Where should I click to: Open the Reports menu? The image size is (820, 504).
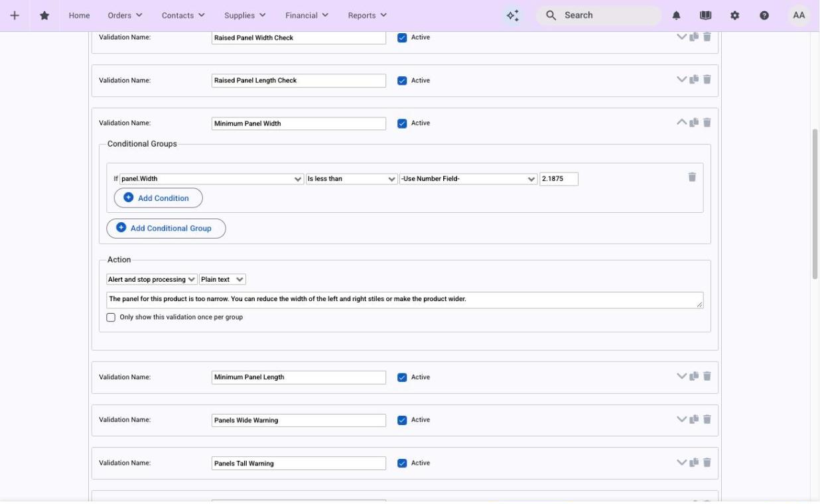[367, 15]
